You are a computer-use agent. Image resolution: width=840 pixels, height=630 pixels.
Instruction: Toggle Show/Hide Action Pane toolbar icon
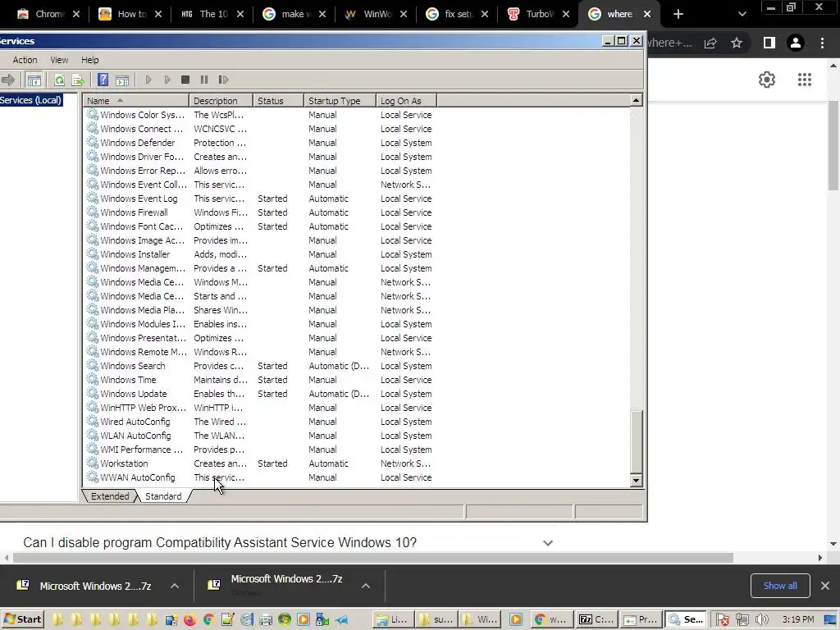click(x=122, y=80)
